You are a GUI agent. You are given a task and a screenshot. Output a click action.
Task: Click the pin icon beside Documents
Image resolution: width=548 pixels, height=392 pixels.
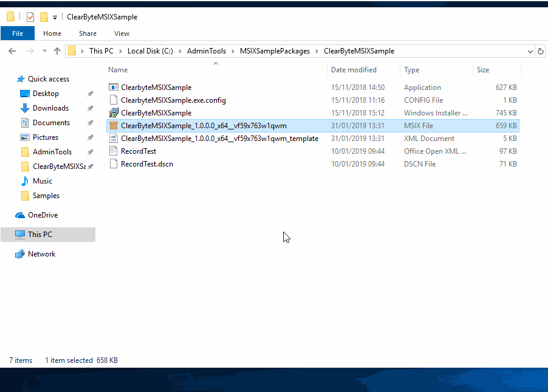point(91,123)
